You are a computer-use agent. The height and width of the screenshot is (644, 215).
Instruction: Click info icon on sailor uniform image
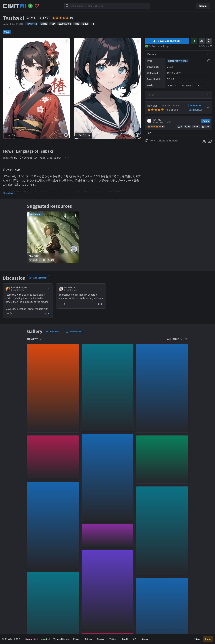pyautogui.click(x=137, y=135)
